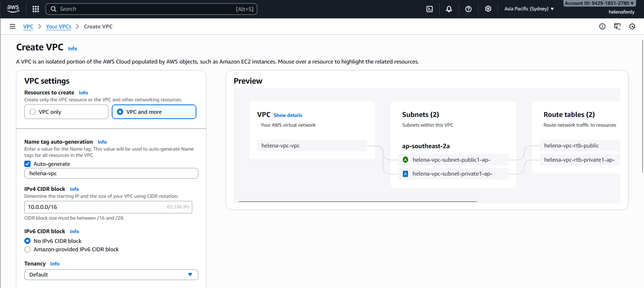Open the notifications bell
Image resolution: width=644 pixels, height=288 pixels.
click(x=449, y=9)
